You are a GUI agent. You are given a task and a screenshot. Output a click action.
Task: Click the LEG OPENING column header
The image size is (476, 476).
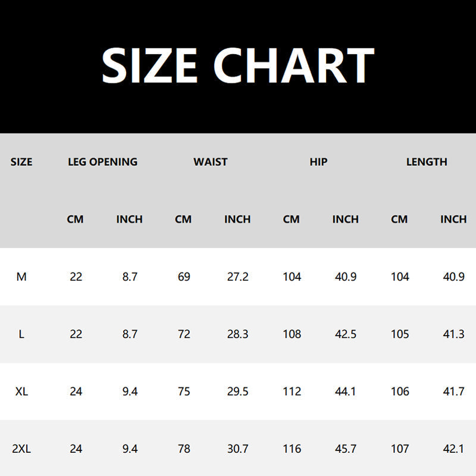[102, 162]
